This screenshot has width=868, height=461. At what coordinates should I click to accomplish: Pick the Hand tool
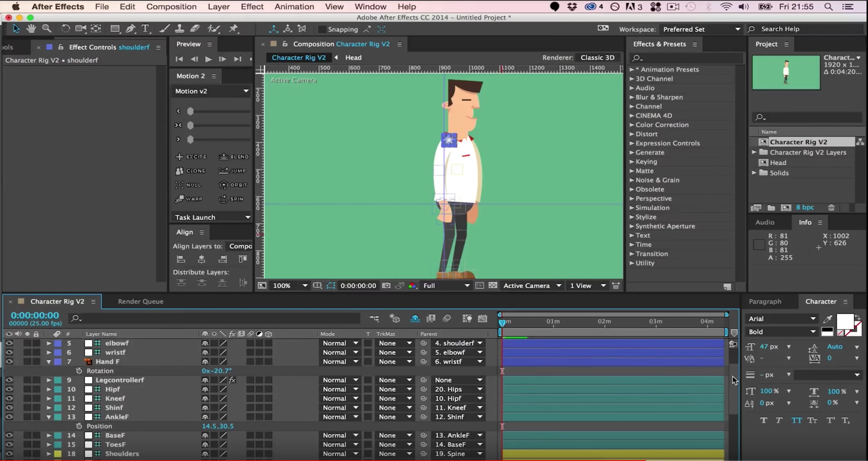31,29
